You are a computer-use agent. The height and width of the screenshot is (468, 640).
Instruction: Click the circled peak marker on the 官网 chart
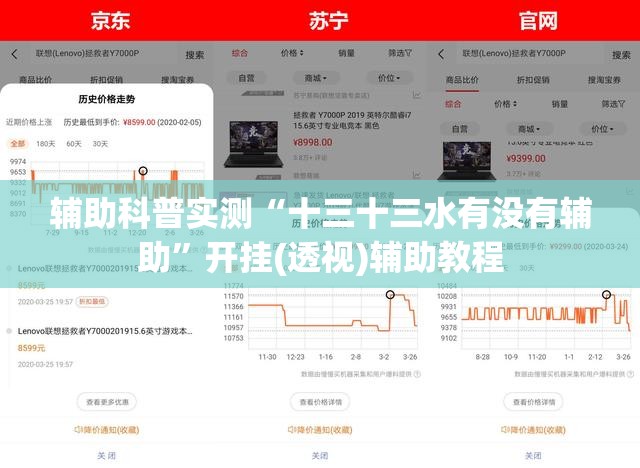607,295
